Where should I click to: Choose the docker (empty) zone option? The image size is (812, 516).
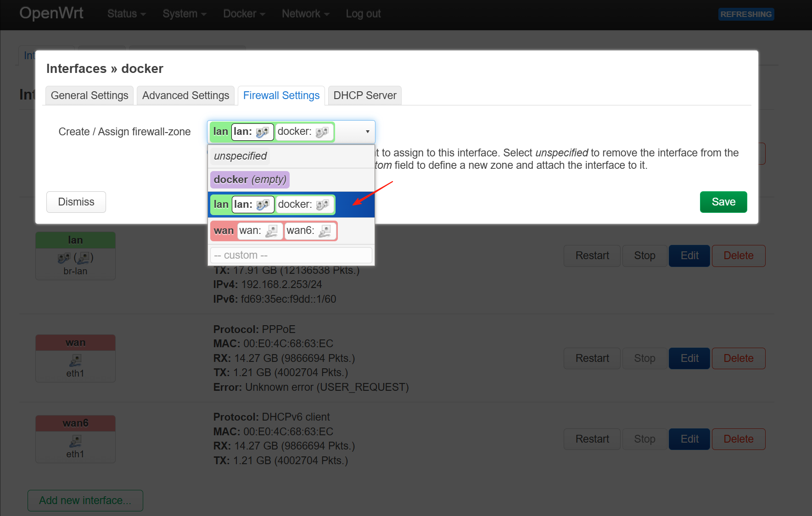tap(250, 180)
